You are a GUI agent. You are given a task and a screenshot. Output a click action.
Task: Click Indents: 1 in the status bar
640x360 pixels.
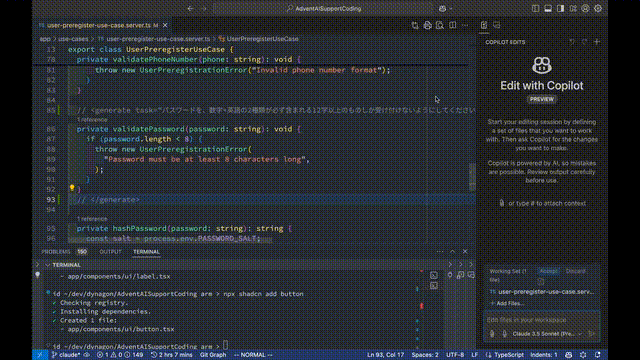[544, 355]
